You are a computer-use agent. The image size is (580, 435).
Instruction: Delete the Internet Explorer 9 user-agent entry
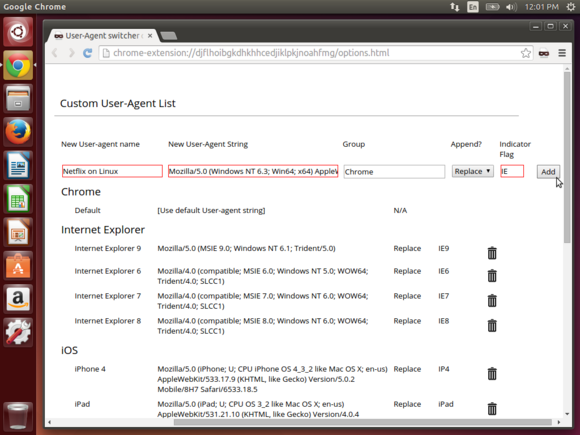pos(492,253)
